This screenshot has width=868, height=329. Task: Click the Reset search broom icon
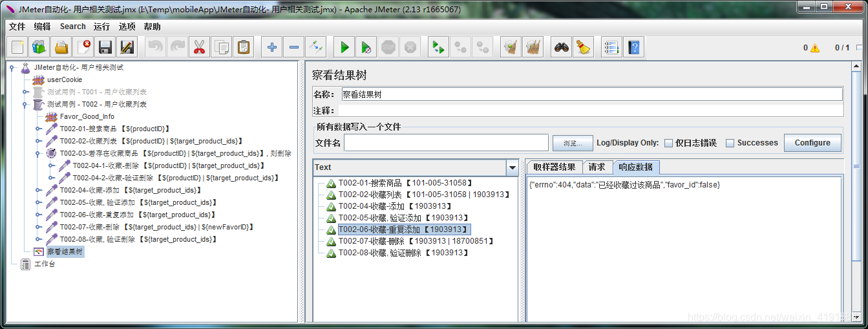(584, 47)
